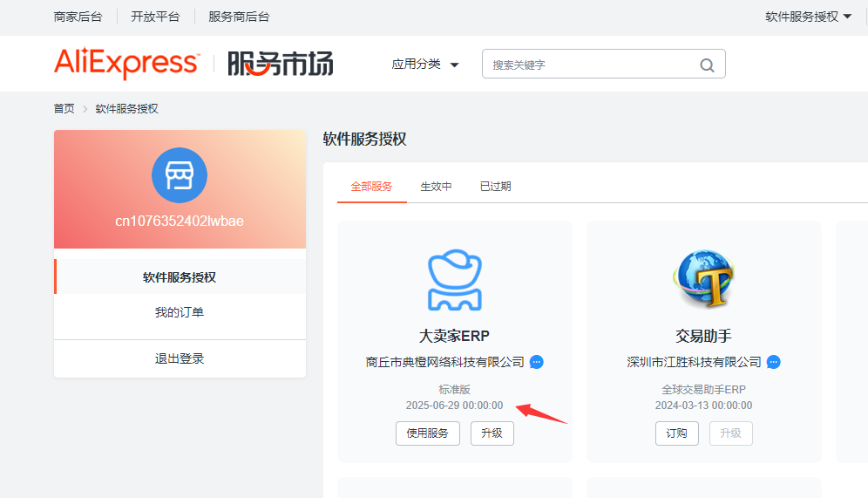The height and width of the screenshot is (498, 868).
Task: Switch to the 已过期 tab
Action: pyautogui.click(x=496, y=187)
